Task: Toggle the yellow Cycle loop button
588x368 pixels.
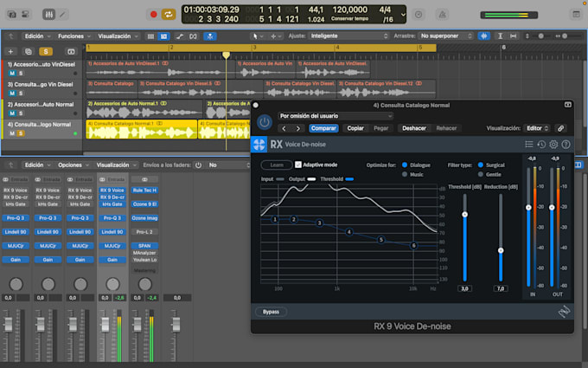Action: [x=169, y=14]
